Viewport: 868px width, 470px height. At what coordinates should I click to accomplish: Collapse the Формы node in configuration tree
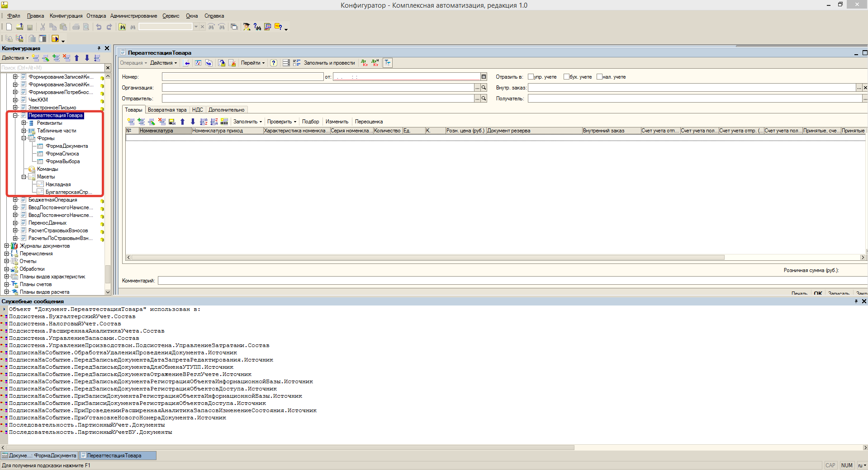coord(24,138)
